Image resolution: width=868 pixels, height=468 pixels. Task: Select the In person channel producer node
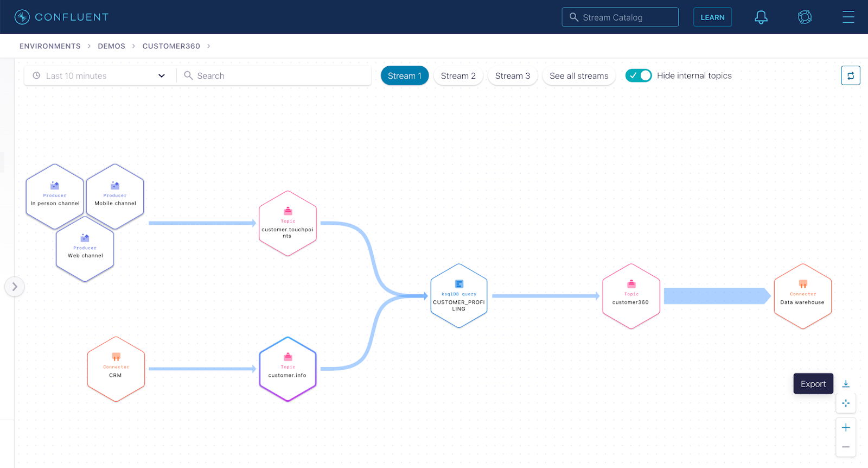[x=55, y=197]
